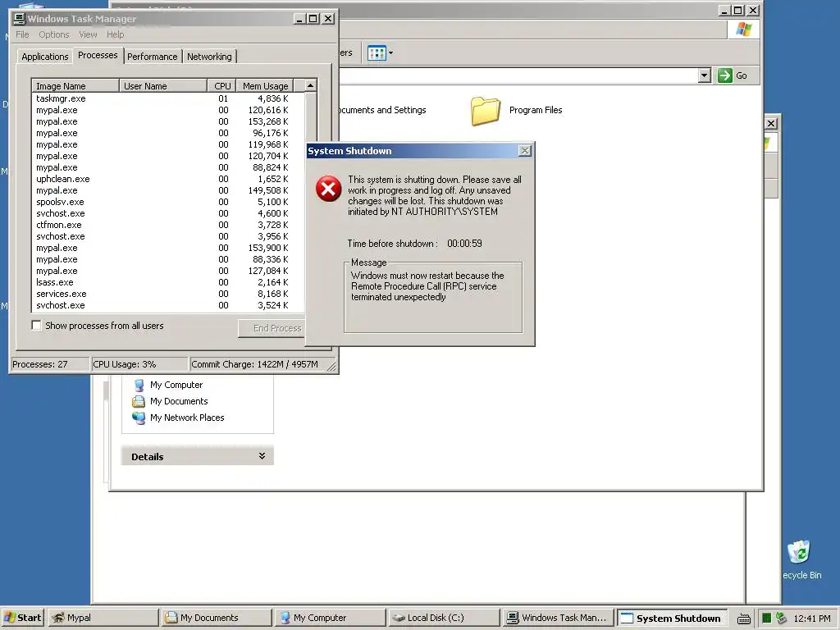Click the Start button
This screenshot has width=840, height=630.
point(23,618)
